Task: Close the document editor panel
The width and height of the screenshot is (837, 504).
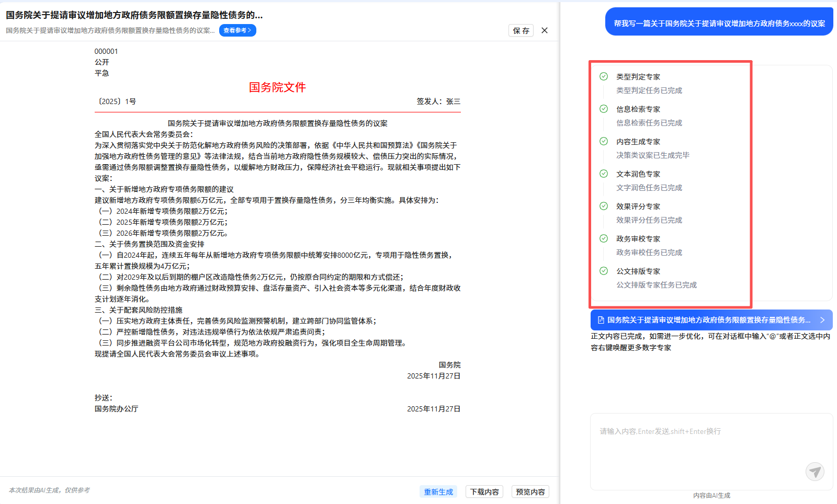Action: (545, 30)
